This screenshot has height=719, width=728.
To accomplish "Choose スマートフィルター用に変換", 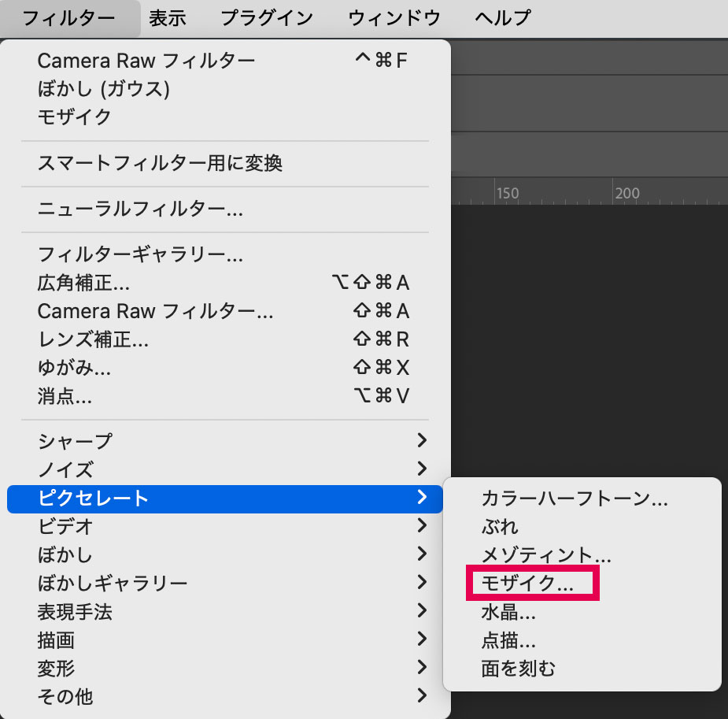I will point(225,164).
